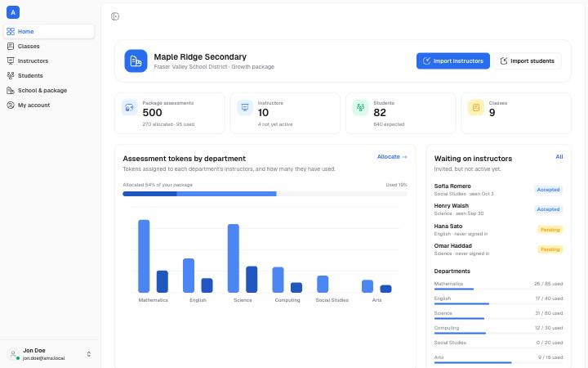
Task: Click the Maple Ridge Secondary school icon
Action: click(136, 61)
